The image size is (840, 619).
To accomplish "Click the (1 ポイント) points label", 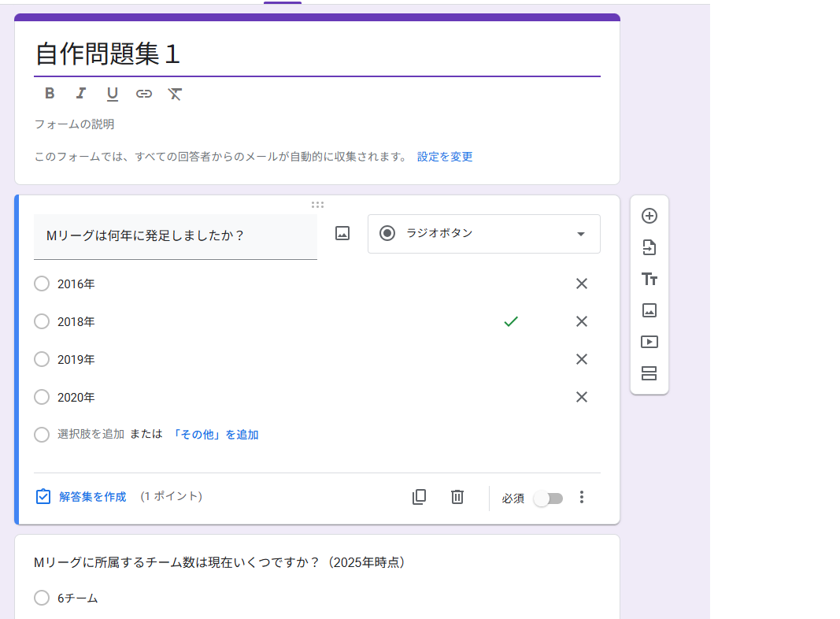I will [172, 496].
